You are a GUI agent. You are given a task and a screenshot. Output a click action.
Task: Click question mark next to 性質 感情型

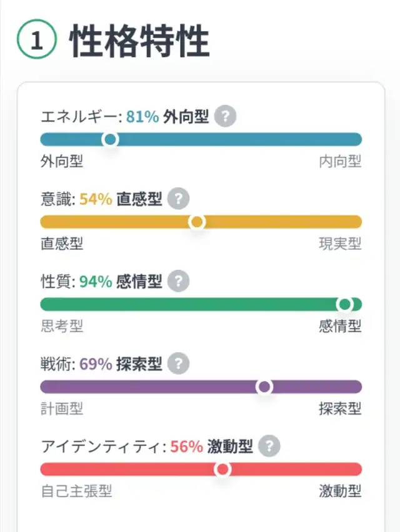(179, 282)
